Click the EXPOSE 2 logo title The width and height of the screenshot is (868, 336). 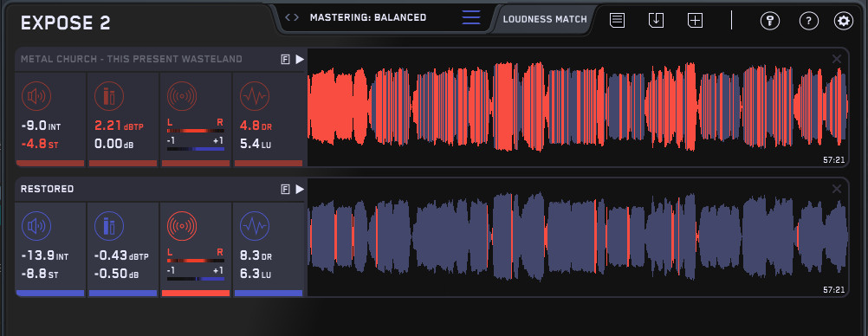[65, 23]
